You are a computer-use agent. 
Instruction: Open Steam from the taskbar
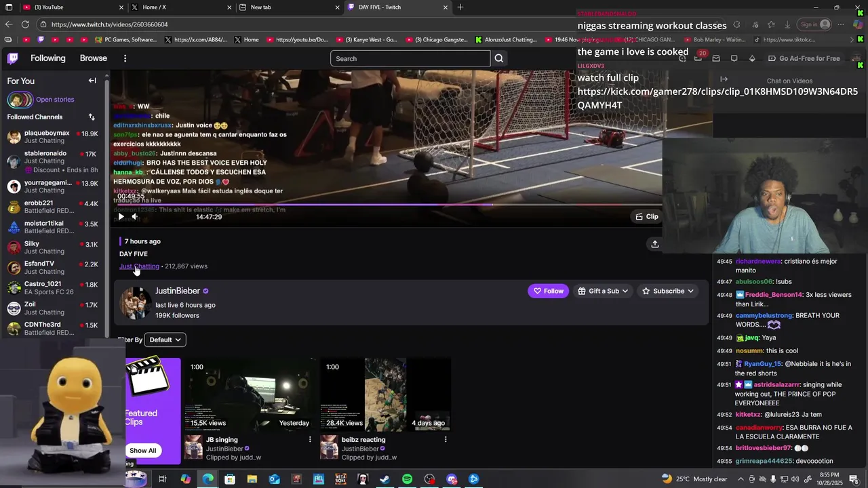pyautogui.click(x=384, y=479)
